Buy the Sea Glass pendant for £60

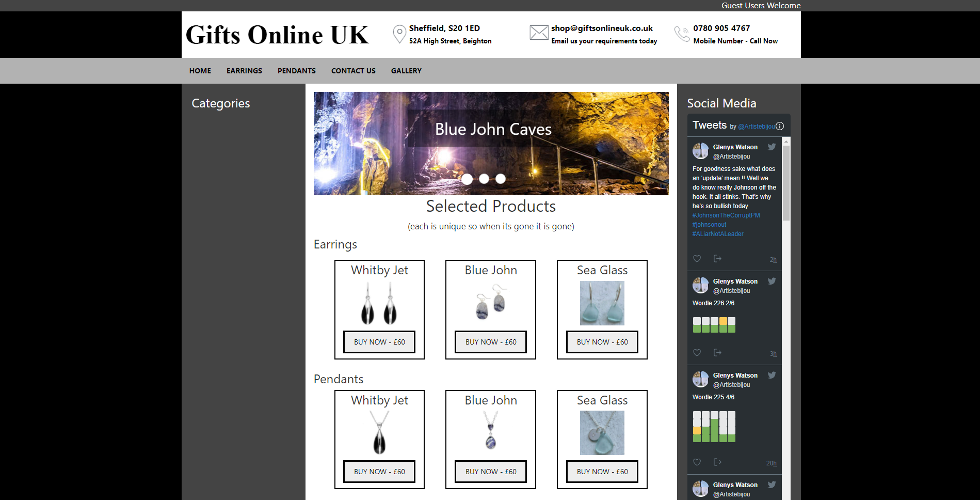(602, 472)
